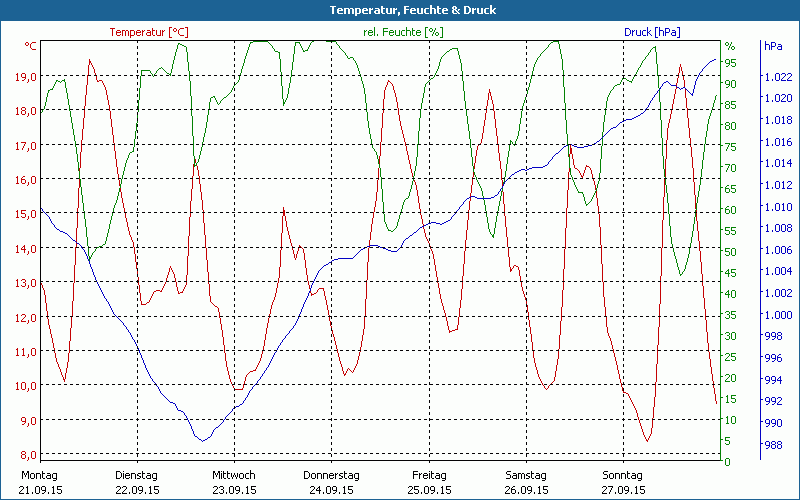Click the blue 'hPa' axis unit label

[x=773, y=46]
